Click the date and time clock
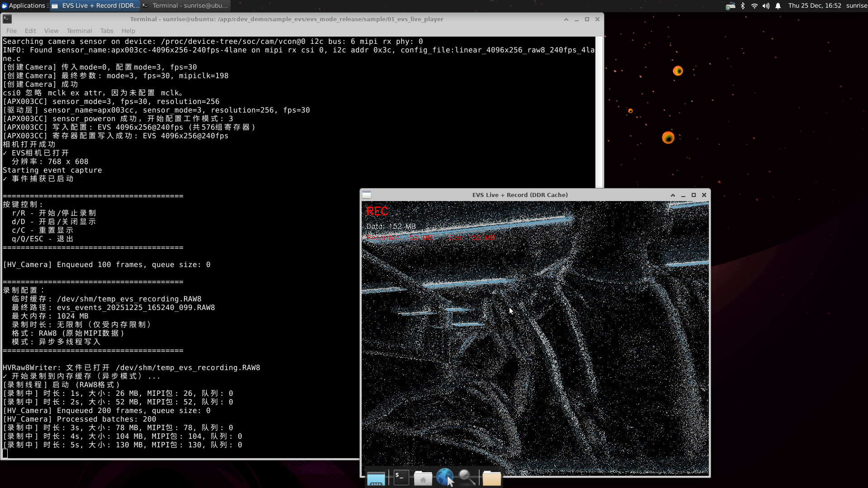Viewport: 868px width, 488px height. pyautogui.click(x=814, y=5)
